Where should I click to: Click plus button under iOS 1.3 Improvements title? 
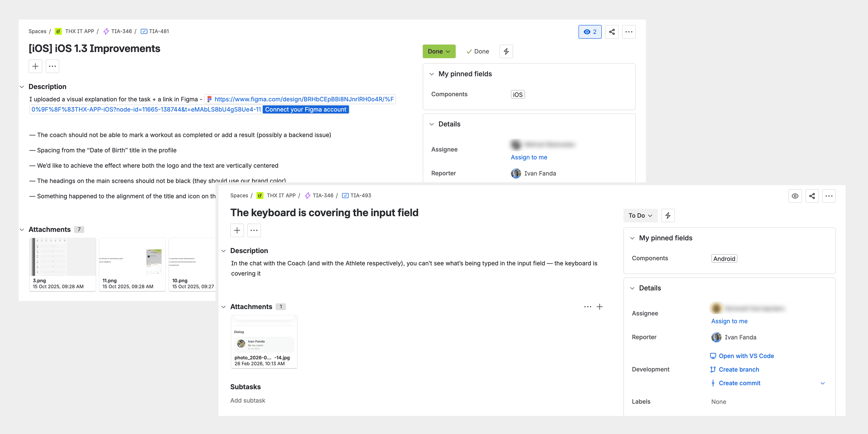(x=35, y=66)
